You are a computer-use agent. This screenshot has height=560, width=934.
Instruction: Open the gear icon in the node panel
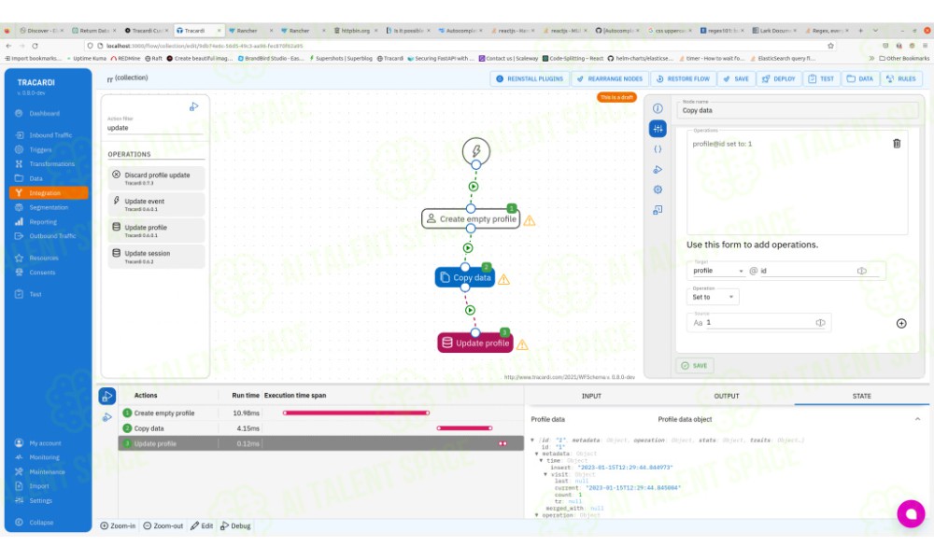658,189
